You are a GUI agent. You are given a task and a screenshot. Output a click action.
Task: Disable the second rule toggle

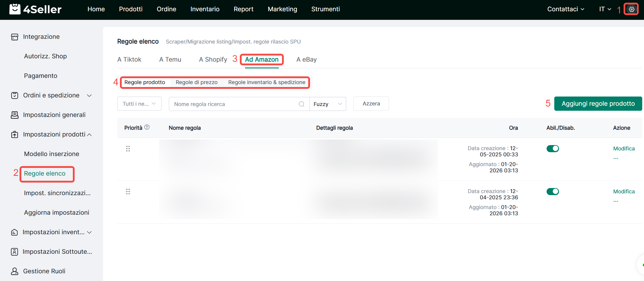coord(553,192)
